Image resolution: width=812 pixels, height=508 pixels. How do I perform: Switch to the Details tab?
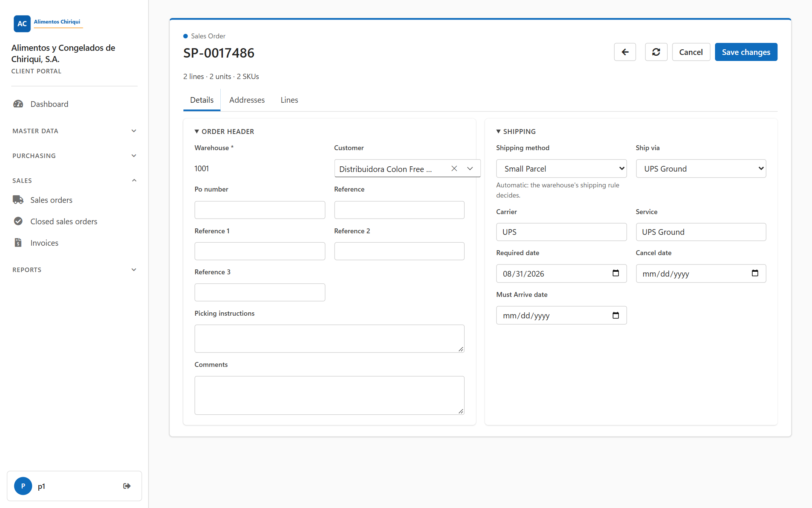pyautogui.click(x=202, y=100)
